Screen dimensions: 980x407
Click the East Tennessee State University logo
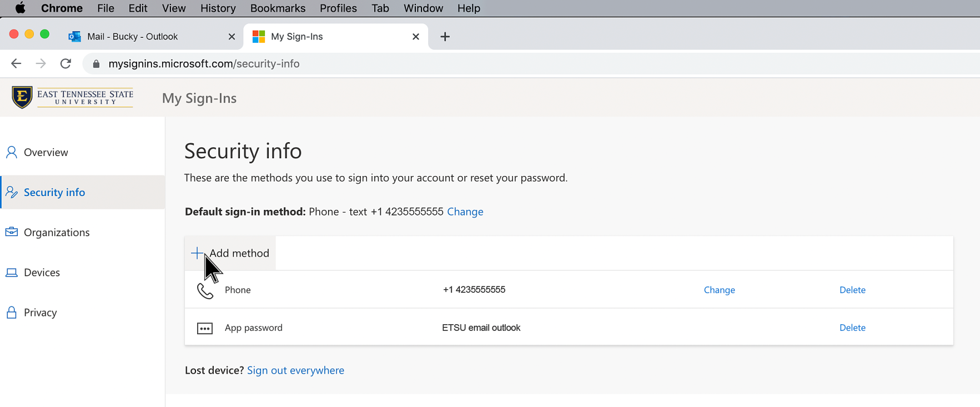[72, 98]
